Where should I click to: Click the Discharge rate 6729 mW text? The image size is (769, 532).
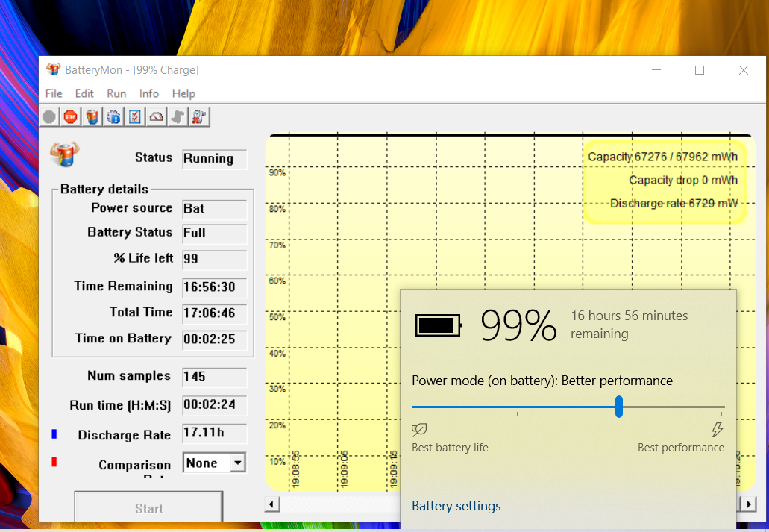[674, 203]
